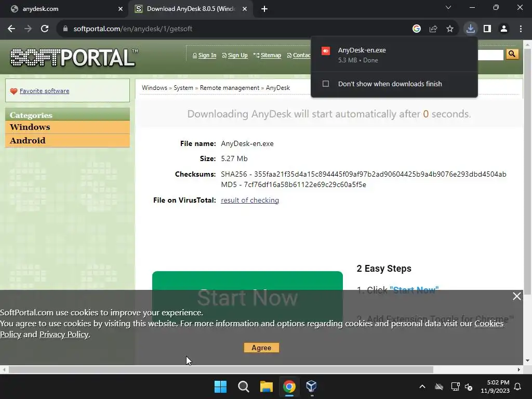
Task: Open the Privacy Policy link
Action: [x=64, y=335]
